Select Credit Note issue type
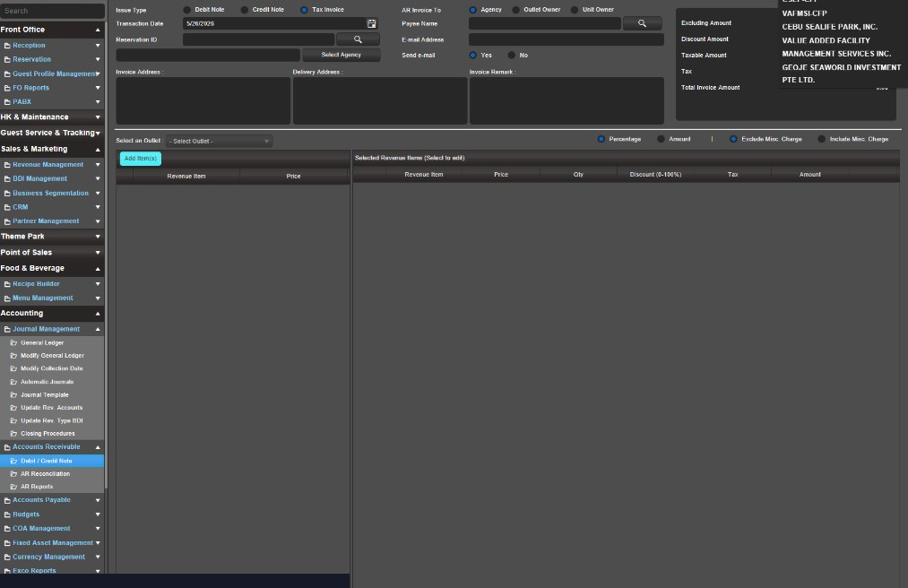This screenshot has width=908, height=588. pyautogui.click(x=245, y=10)
